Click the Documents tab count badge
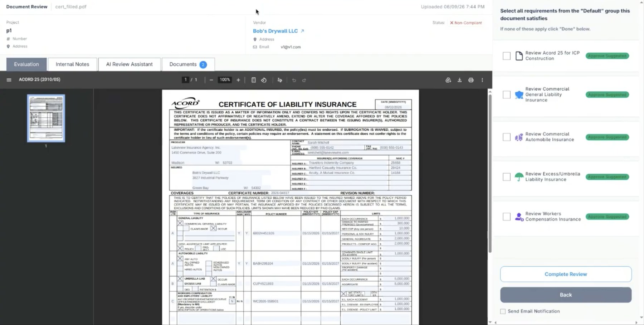This screenshot has height=325, width=644. click(x=203, y=65)
